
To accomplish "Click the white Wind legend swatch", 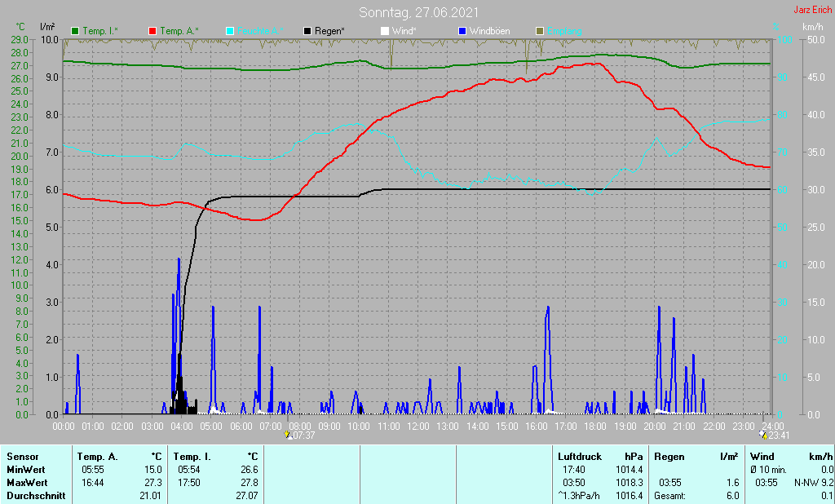I will click(385, 32).
